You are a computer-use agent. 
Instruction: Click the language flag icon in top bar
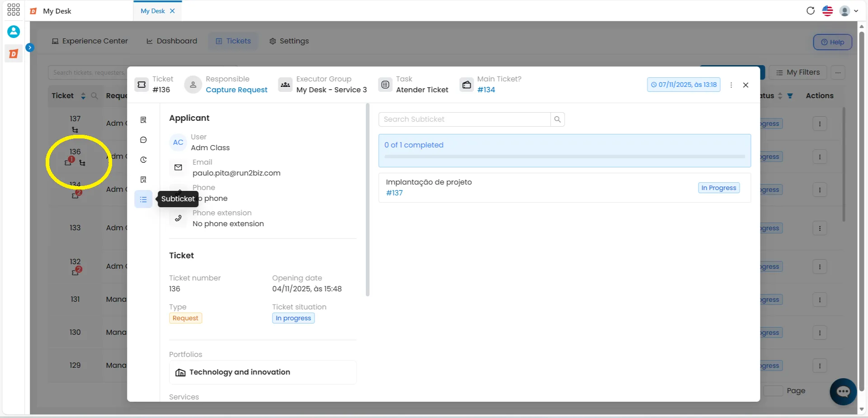click(828, 10)
